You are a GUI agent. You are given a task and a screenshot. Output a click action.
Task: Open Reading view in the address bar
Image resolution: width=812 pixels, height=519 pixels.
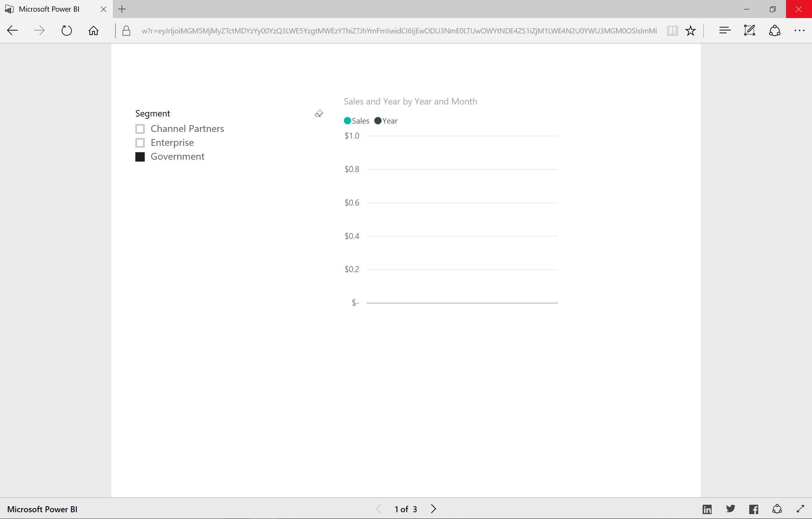coord(672,30)
